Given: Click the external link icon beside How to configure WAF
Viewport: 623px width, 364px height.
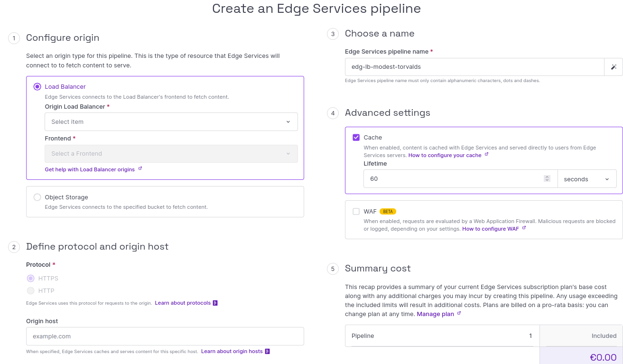Looking at the screenshot, I should tap(523, 228).
